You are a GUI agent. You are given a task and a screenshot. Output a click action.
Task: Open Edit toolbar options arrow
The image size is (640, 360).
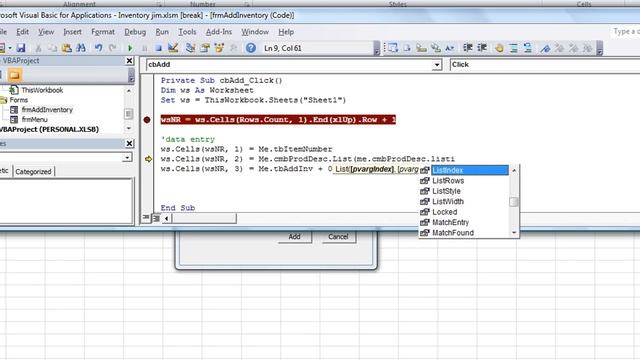coord(599,48)
